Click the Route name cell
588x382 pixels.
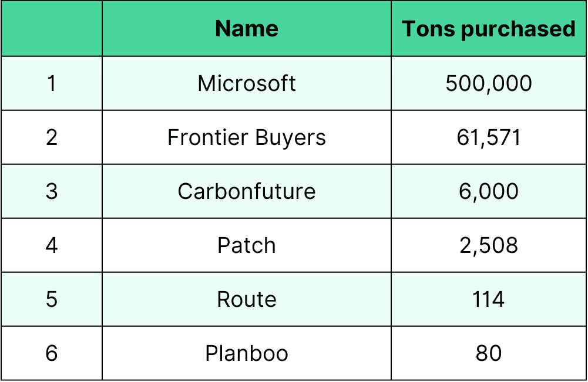click(x=247, y=299)
